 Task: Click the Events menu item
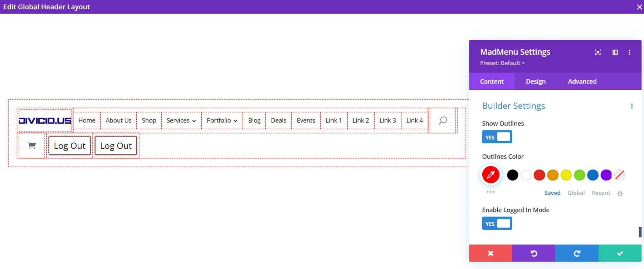click(x=306, y=120)
